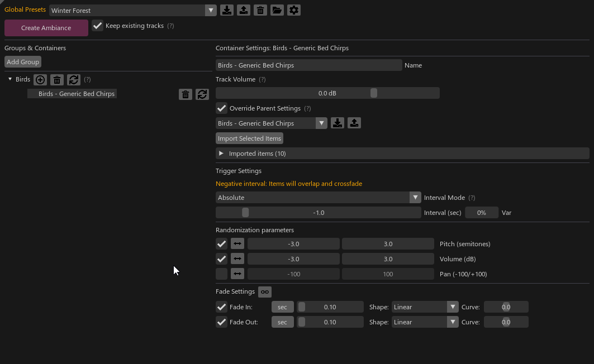
Task: Delete the Birds group via trash icon
Action: (57, 79)
